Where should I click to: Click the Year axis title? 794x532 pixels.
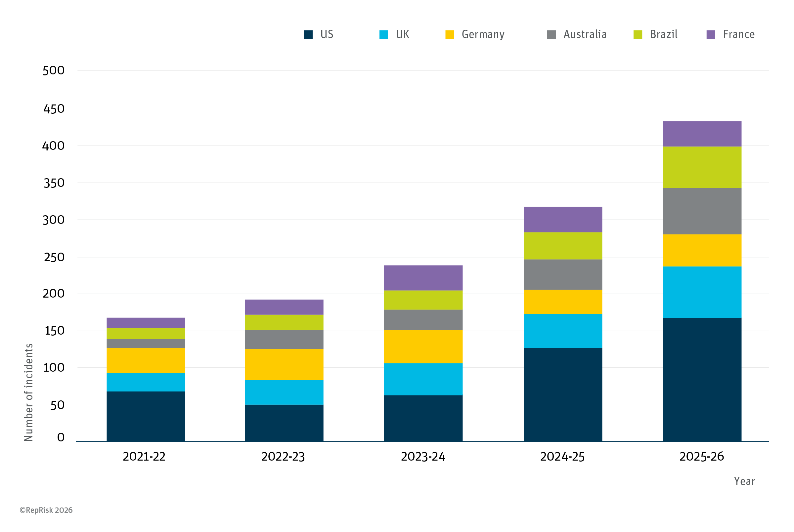pos(744,481)
